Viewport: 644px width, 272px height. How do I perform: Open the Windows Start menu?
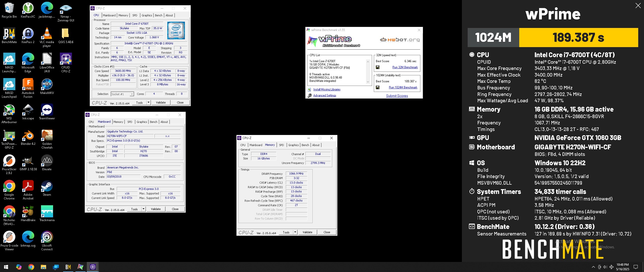[6, 267]
